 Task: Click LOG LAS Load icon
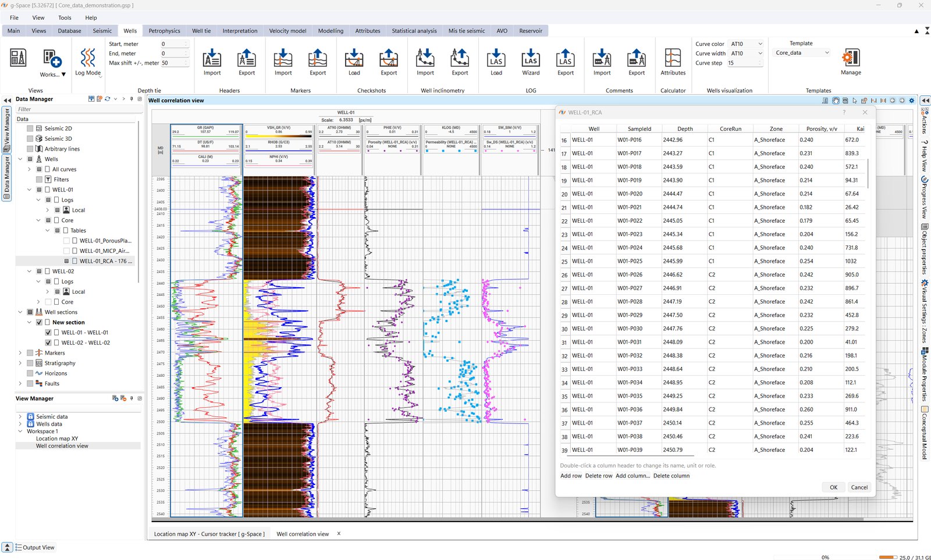coord(496,58)
